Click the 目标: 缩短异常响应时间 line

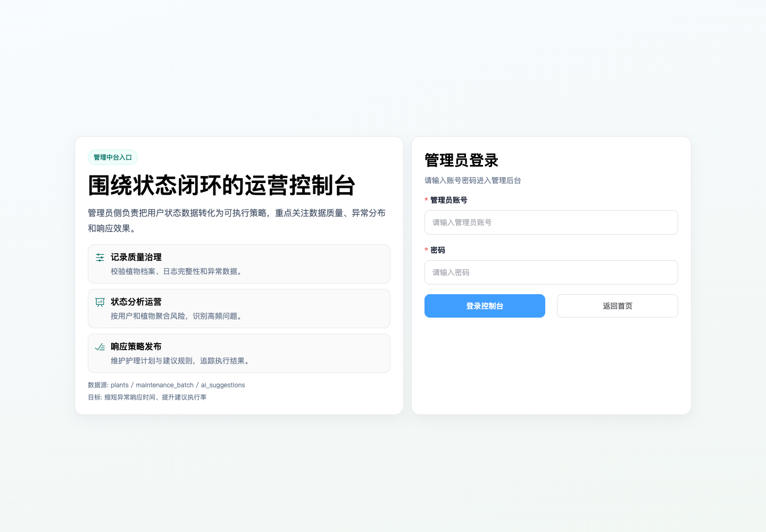click(147, 397)
